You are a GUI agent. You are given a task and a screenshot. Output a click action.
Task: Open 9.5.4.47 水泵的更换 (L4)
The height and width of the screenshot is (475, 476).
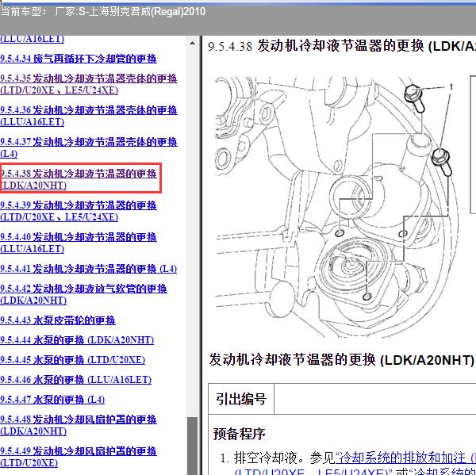52,400
